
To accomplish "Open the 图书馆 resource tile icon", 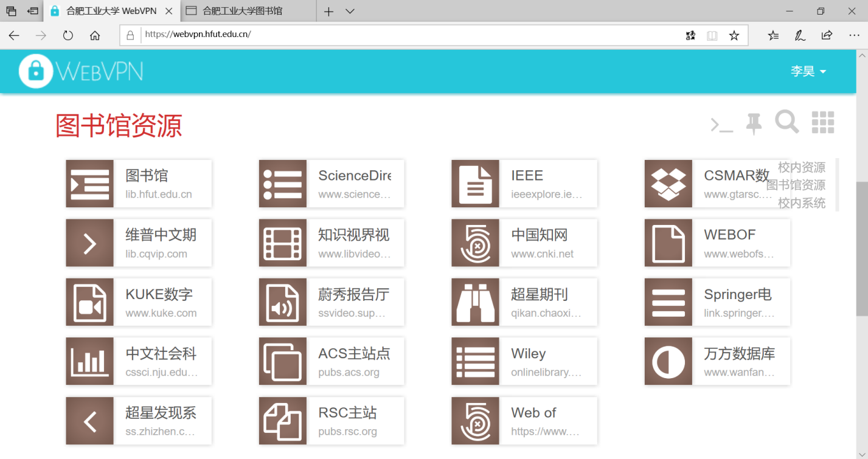I will coord(90,184).
